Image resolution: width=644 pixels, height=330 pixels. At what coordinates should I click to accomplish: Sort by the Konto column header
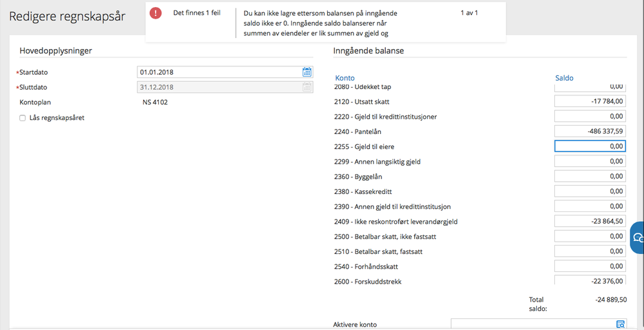(x=345, y=78)
